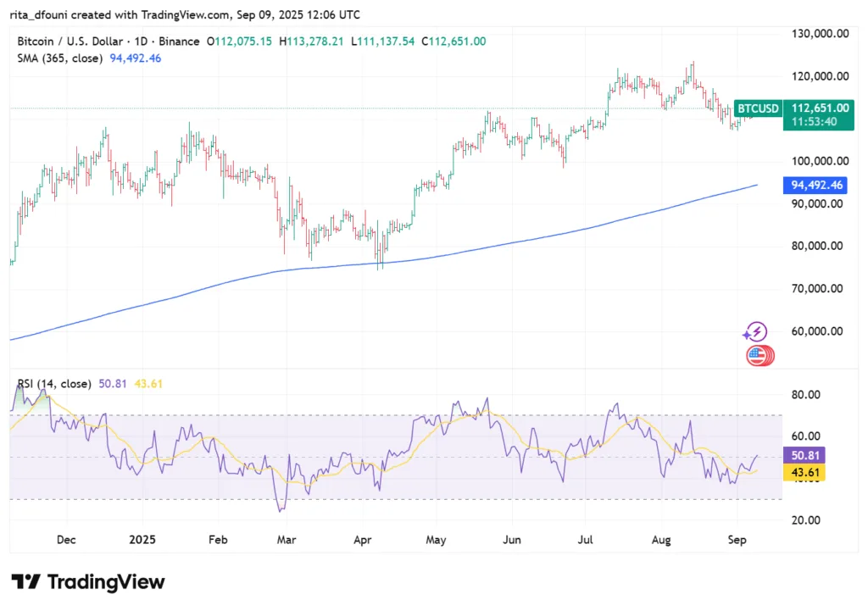868x611 pixels.
Task: Click the Binance exchange label
Action: (x=179, y=42)
